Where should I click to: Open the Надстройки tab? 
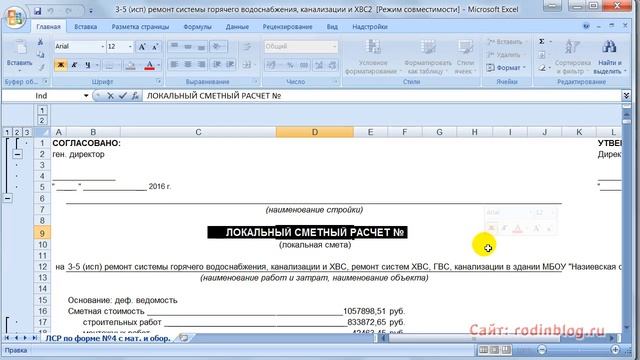pyautogui.click(x=370, y=27)
